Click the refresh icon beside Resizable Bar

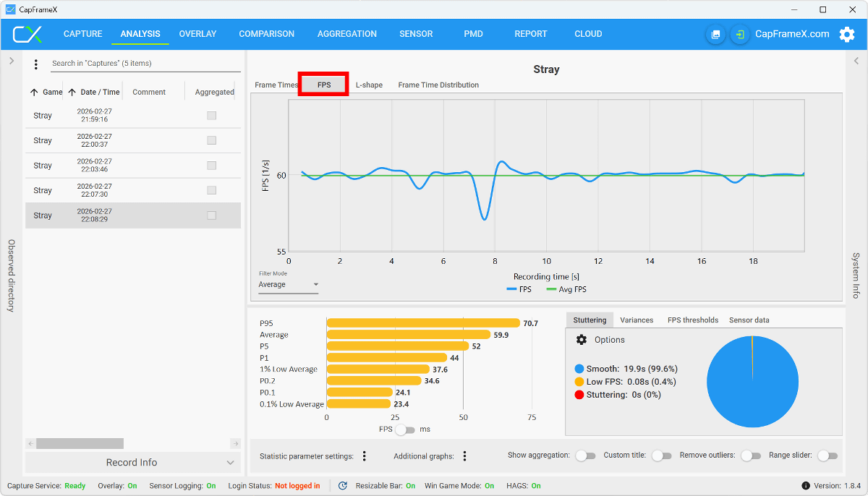pyautogui.click(x=343, y=486)
